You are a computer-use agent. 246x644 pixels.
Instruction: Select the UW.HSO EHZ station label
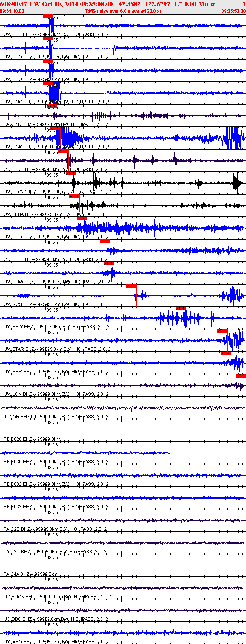56,79
